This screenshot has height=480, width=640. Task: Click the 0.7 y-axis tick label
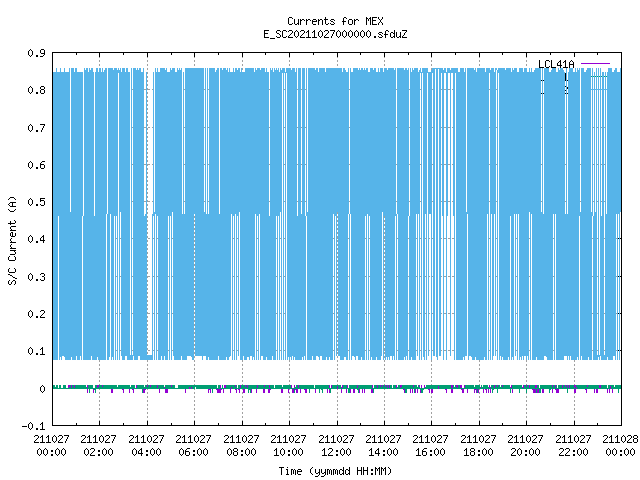point(36,128)
